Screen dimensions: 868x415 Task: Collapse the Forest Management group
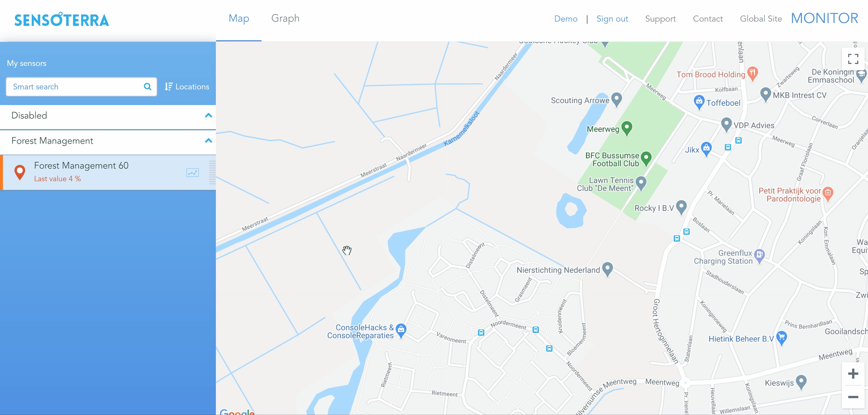click(209, 141)
